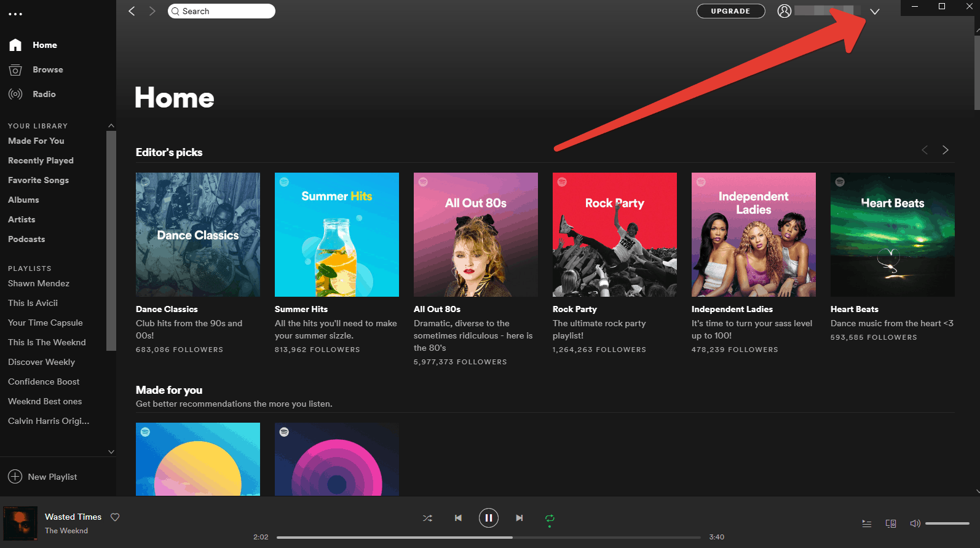Open the Rock Party cover
This screenshot has width=980, height=548.
click(x=615, y=235)
